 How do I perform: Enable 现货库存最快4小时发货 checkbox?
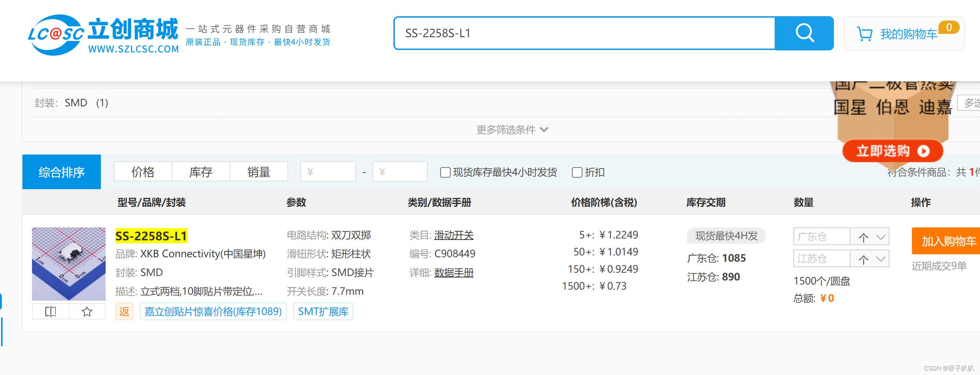coord(445,172)
